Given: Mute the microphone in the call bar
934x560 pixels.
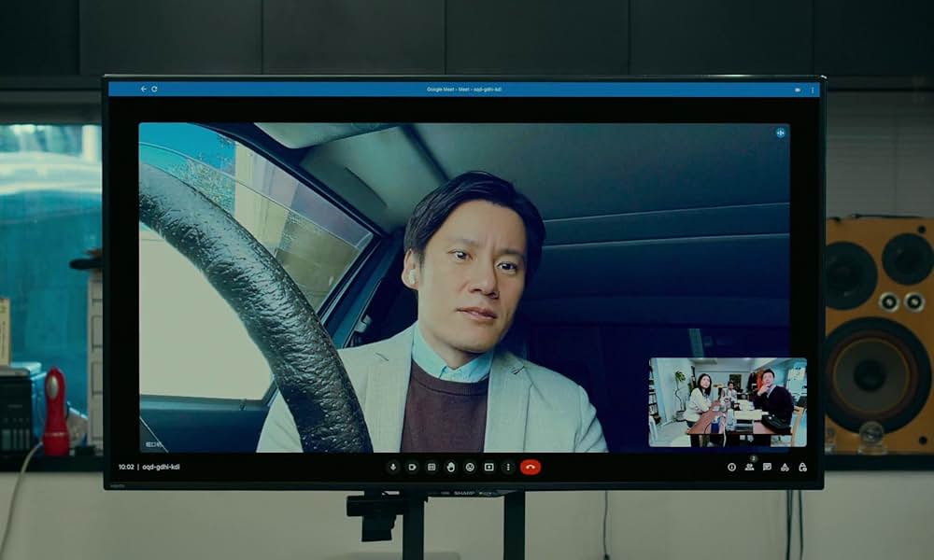Looking at the screenshot, I should (393, 467).
